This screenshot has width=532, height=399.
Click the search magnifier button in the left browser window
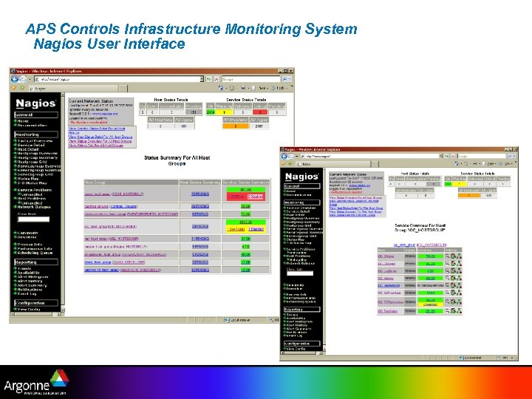click(284, 79)
